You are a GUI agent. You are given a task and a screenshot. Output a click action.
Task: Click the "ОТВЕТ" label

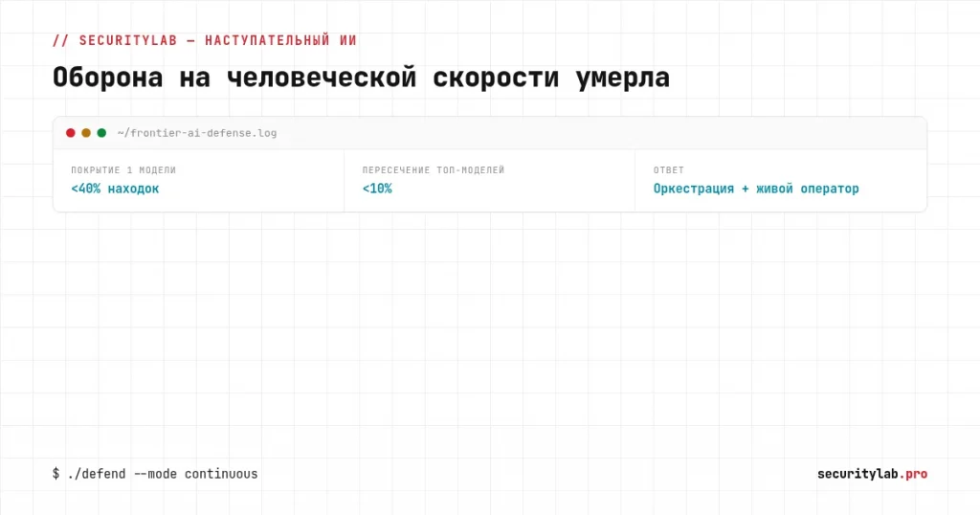point(669,170)
